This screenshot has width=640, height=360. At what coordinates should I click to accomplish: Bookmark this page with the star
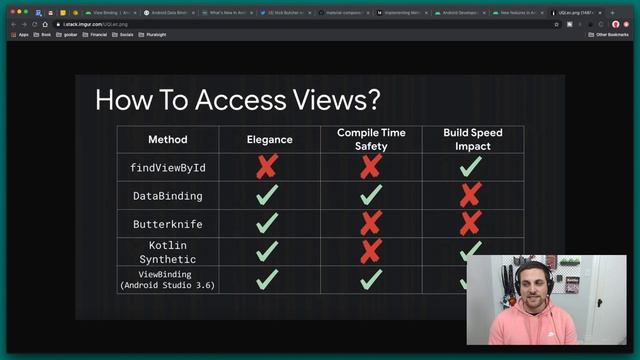556,24
